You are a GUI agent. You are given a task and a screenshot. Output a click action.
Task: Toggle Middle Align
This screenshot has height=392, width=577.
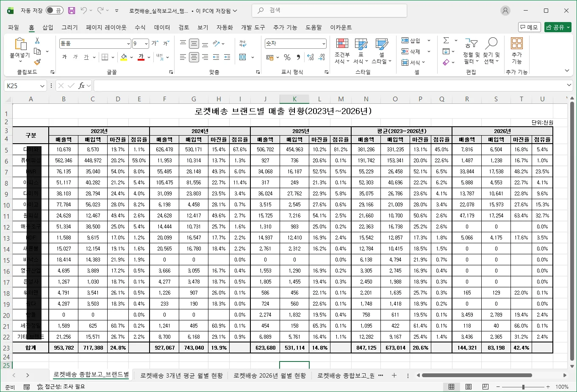(194, 43)
